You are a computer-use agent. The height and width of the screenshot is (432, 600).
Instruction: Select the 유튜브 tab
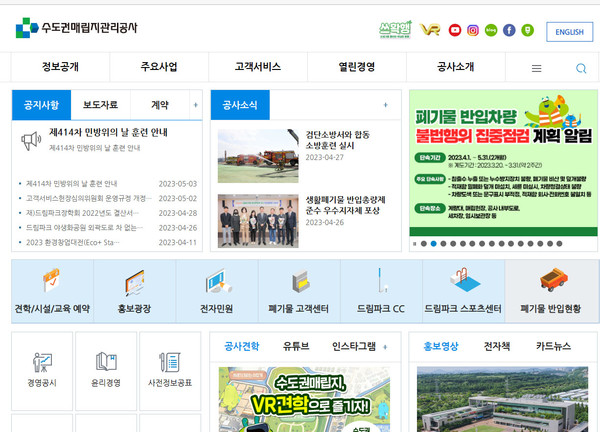(296, 347)
